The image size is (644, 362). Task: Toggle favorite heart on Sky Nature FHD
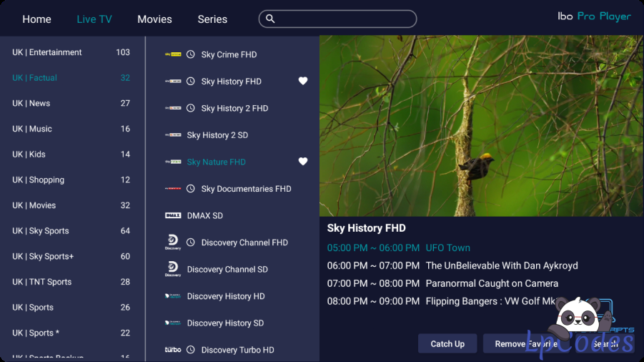coord(303,162)
